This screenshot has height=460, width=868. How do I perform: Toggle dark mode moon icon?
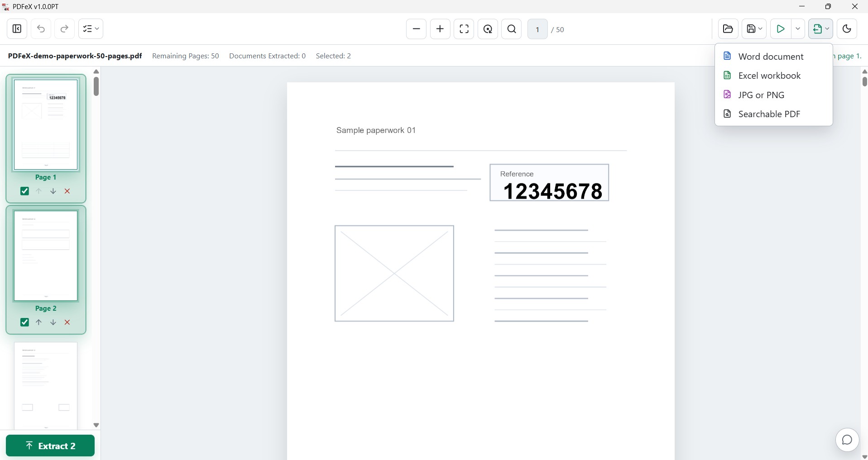[x=847, y=29]
